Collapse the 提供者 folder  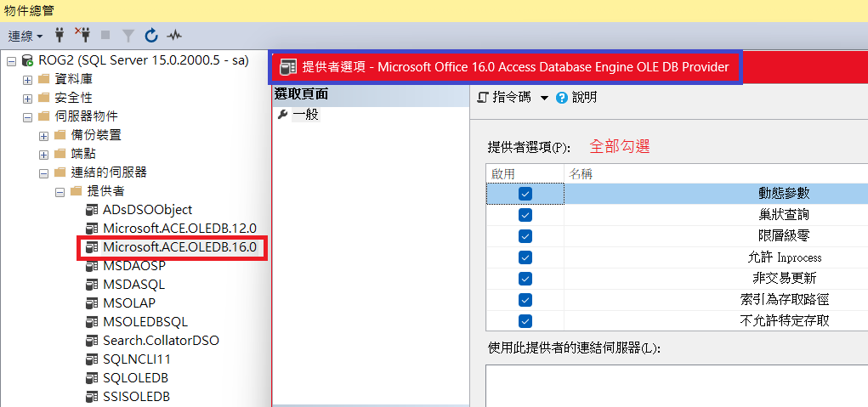point(60,192)
